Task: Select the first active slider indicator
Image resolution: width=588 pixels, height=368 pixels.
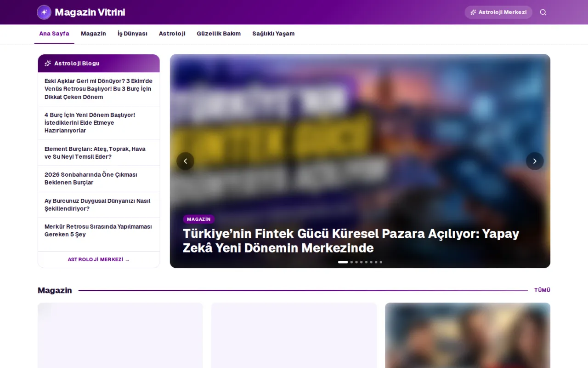Action: pos(343,262)
